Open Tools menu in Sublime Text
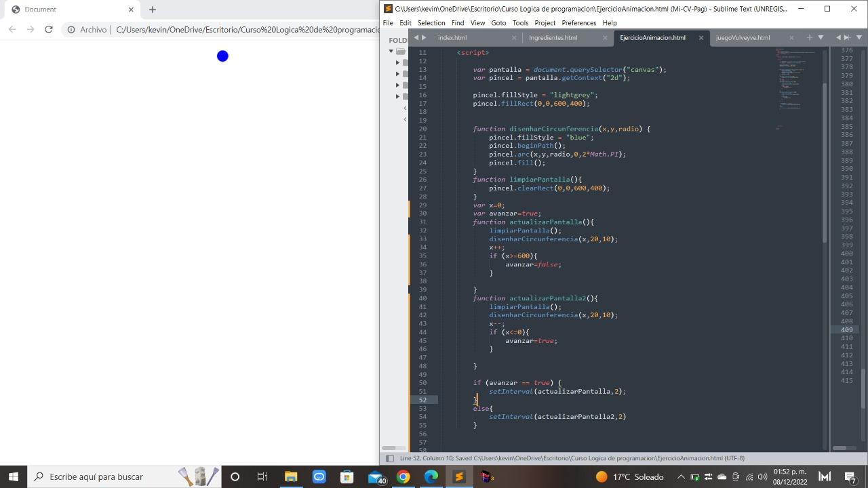868x488 pixels. tap(520, 22)
